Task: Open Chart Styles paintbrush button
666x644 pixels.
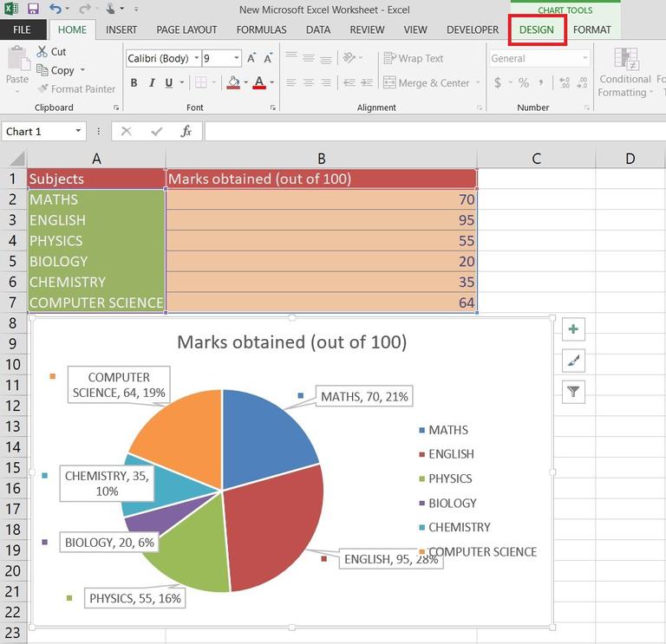Action: pyautogui.click(x=573, y=361)
